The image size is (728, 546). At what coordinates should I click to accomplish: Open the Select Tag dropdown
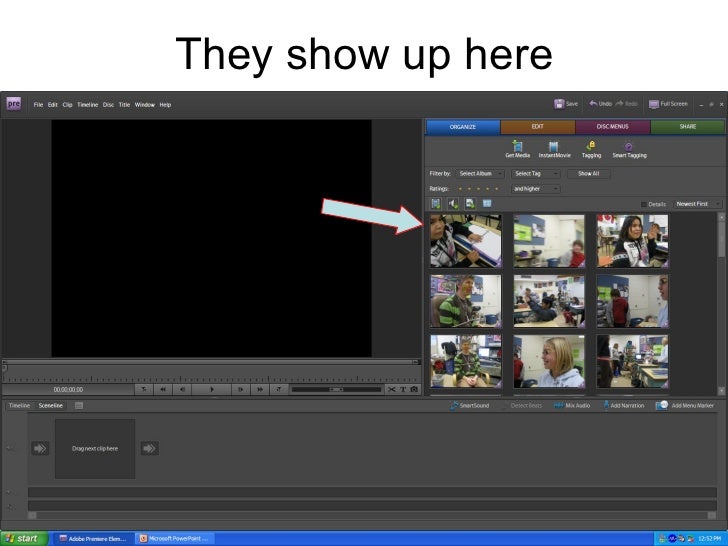(535, 173)
